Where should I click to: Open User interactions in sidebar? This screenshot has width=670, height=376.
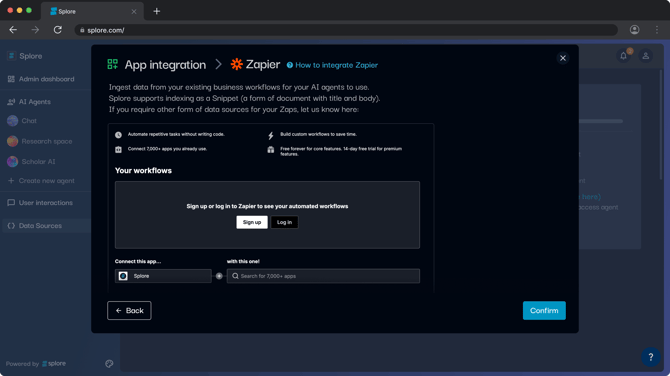tap(45, 203)
